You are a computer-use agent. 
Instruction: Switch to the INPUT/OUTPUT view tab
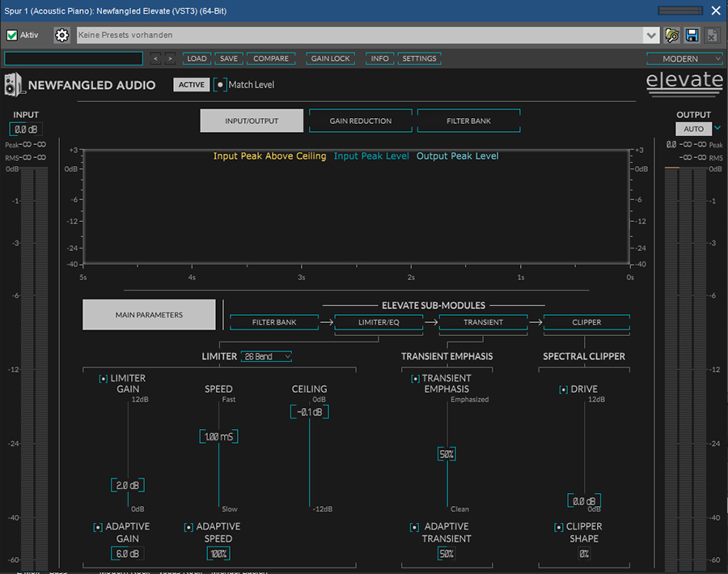click(252, 121)
